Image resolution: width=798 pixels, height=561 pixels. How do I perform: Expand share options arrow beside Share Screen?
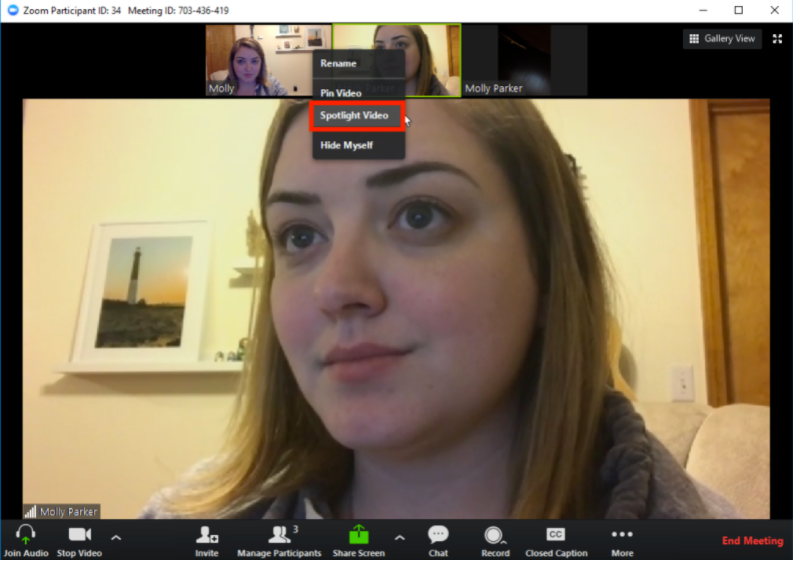coord(400,537)
